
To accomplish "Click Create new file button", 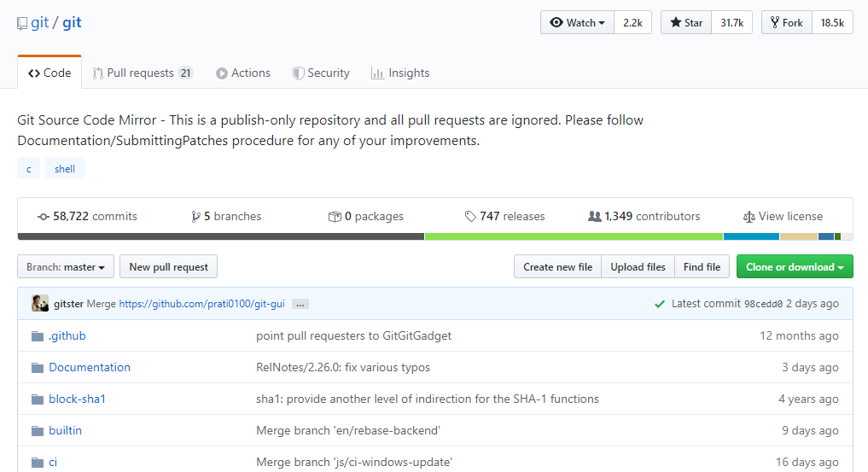I will point(557,266).
